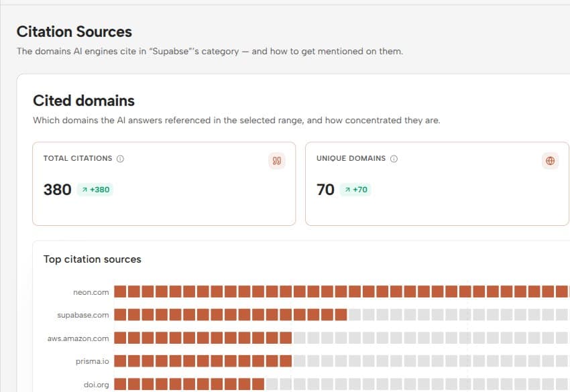The width and height of the screenshot is (570, 392).
Task: Select the aws.amazon.com row label
Action: (x=78, y=338)
